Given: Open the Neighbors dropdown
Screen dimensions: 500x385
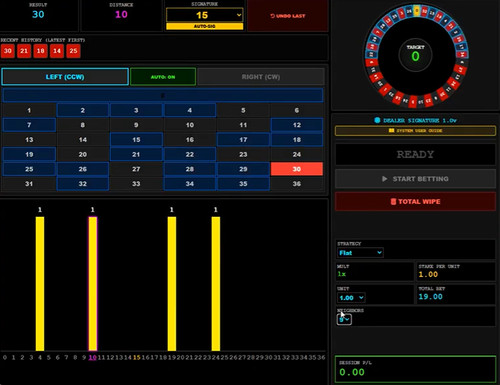Looking at the screenshot, I should (344, 319).
